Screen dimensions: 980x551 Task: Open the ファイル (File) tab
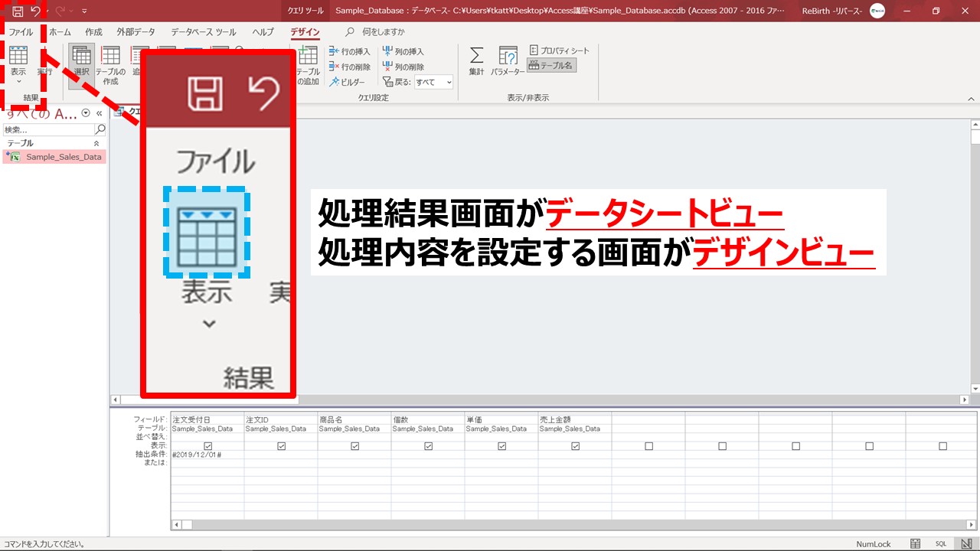(x=21, y=32)
